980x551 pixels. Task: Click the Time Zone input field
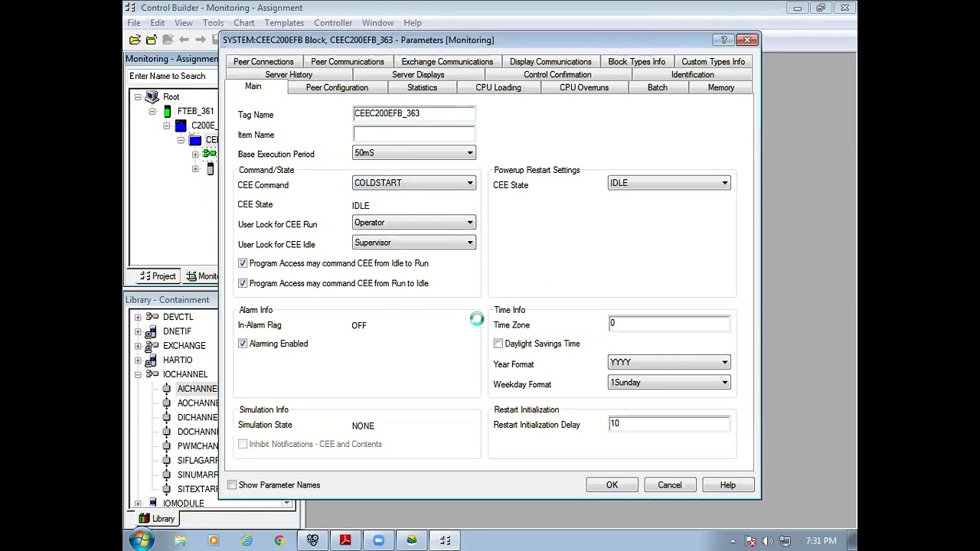(x=669, y=324)
